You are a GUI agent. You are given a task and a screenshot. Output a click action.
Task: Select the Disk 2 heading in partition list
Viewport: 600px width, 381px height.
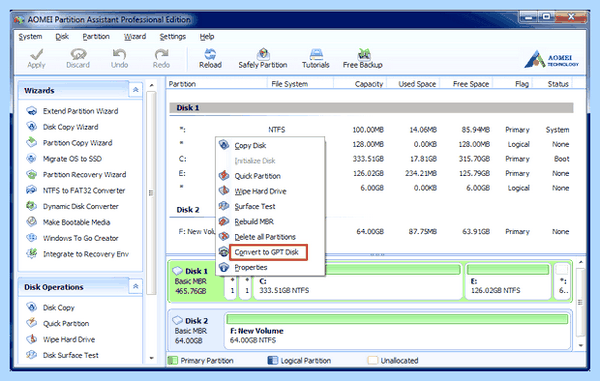coord(188,210)
